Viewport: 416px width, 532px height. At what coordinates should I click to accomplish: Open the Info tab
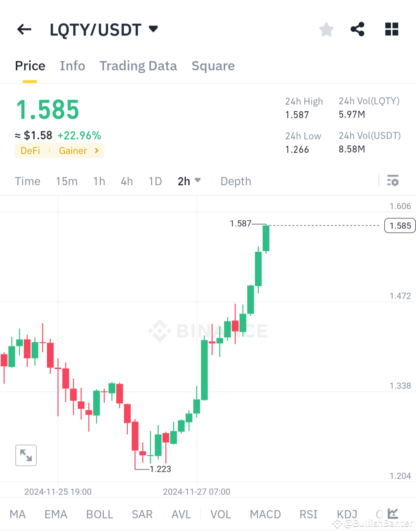(72, 66)
